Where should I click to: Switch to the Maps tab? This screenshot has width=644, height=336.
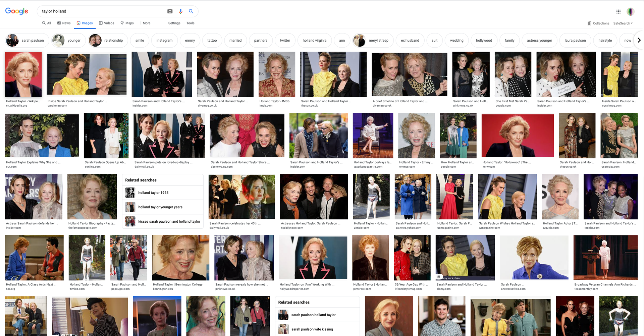tap(127, 23)
